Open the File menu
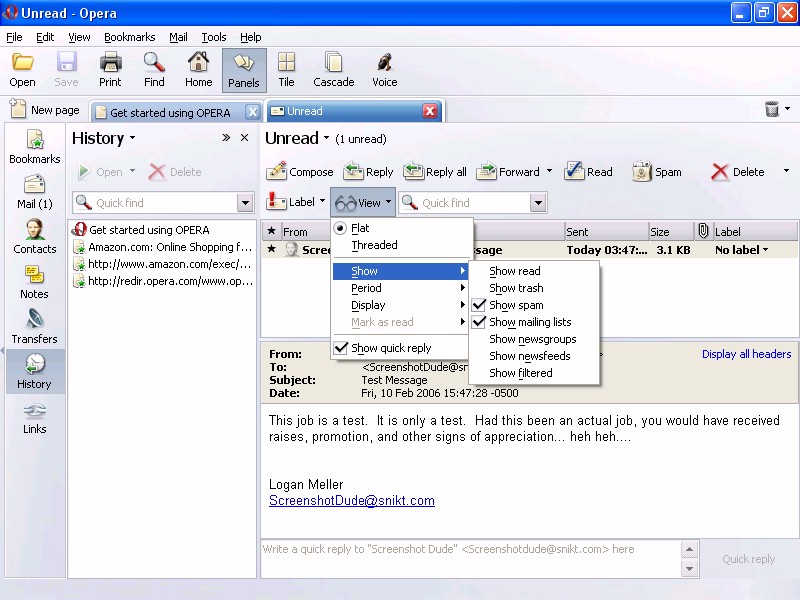The height and width of the screenshot is (600, 800). 14,37
